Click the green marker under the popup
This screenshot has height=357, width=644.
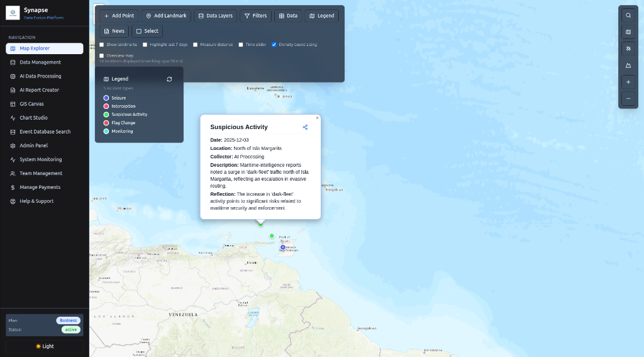(260, 225)
